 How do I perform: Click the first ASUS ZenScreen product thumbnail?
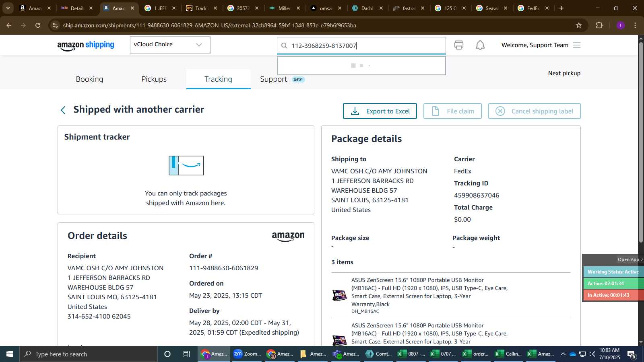point(339,296)
